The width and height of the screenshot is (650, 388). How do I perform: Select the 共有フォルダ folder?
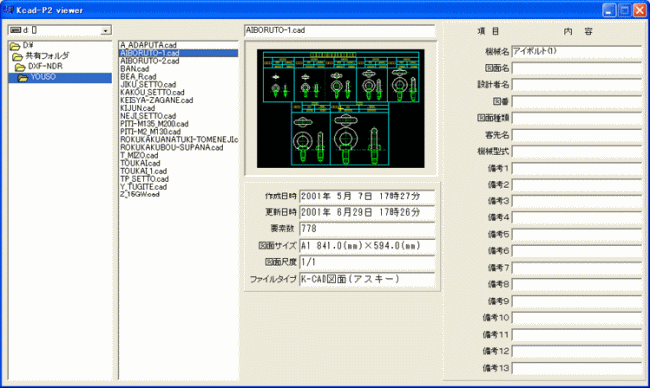tap(47, 56)
